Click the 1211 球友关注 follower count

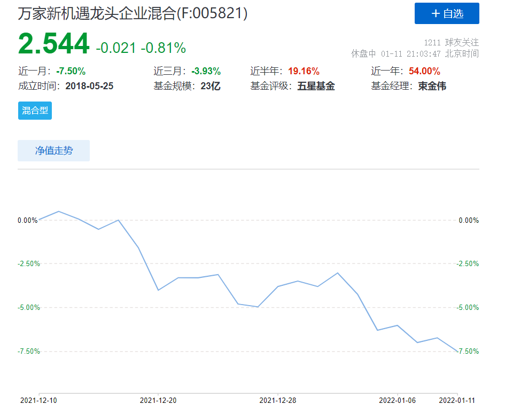click(x=451, y=42)
